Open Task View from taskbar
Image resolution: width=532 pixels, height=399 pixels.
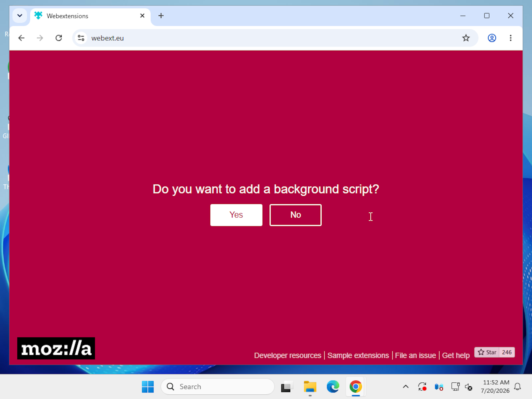point(287,387)
